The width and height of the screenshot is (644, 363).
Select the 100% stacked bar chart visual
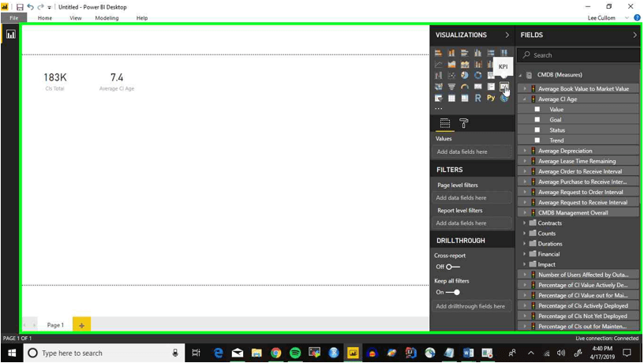point(491,53)
